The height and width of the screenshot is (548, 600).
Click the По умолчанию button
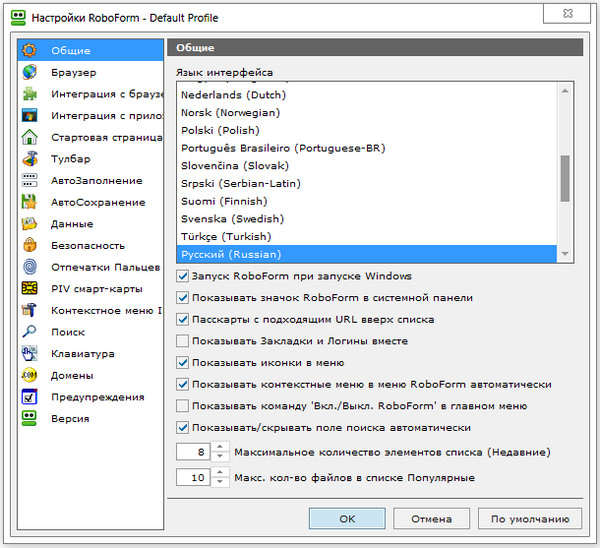coord(529,519)
